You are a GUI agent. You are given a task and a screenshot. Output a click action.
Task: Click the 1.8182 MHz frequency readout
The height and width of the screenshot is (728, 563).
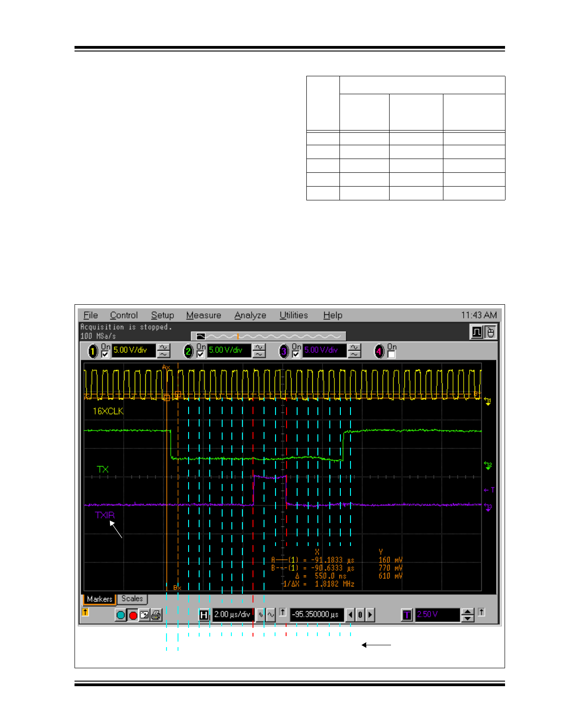click(334, 584)
